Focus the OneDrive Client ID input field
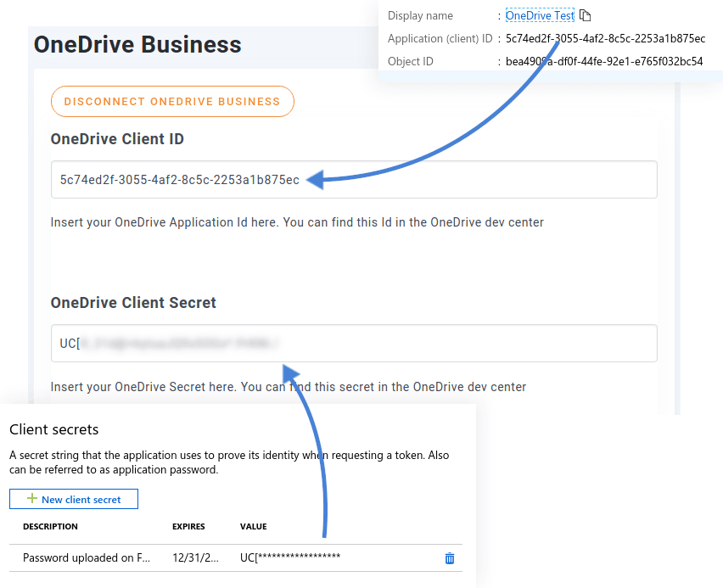723x588 pixels. coord(354,179)
